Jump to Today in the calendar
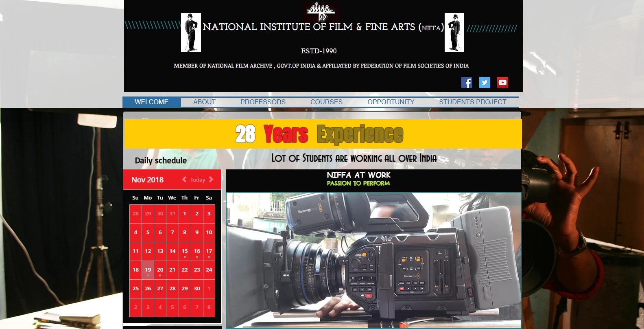Image resolution: width=644 pixels, height=329 pixels. 198,180
